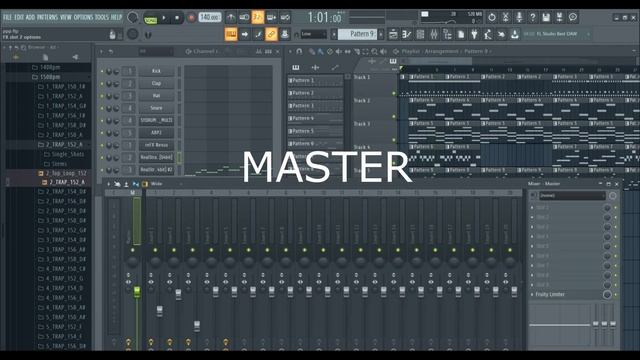Select the Snare channel button
This screenshot has width=640, height=360.
156,108
